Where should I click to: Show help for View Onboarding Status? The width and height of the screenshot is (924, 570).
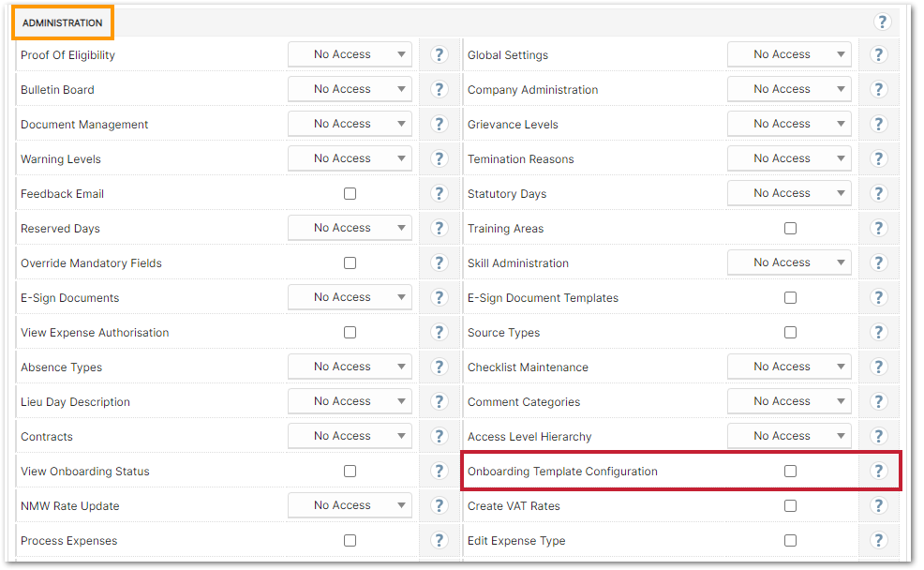pos(439,472)
